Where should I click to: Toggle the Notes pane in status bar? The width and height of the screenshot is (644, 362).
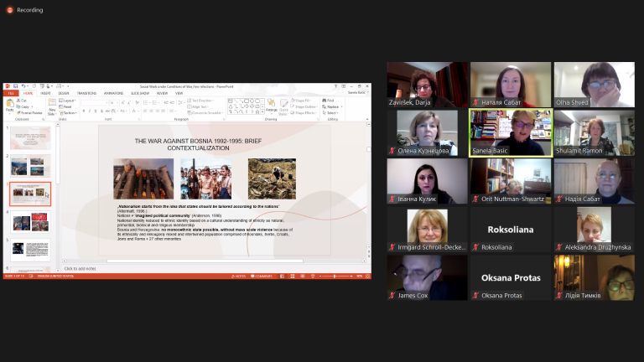tap(239, 277)
